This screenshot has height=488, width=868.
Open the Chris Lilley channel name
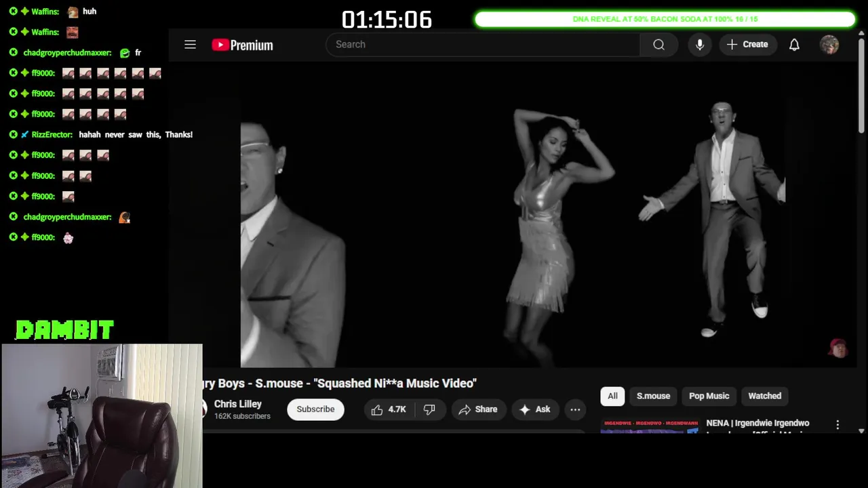click(x=238, y=404)
